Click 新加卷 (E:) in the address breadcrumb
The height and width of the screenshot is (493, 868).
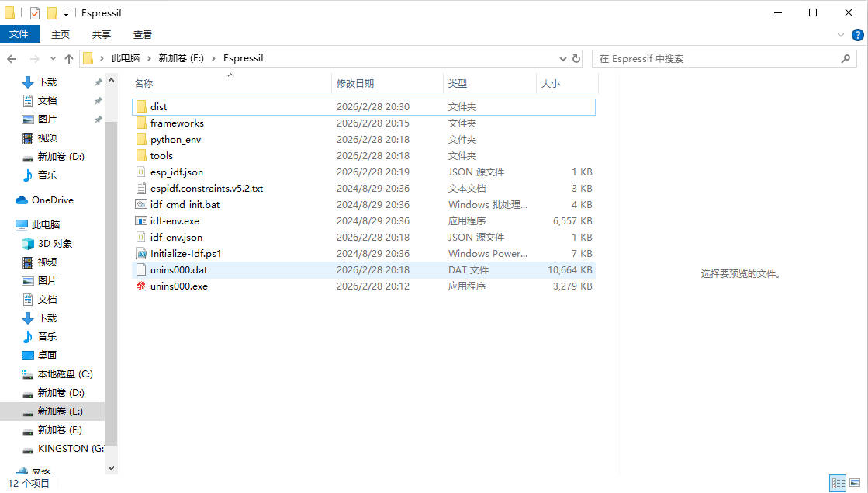181,58
